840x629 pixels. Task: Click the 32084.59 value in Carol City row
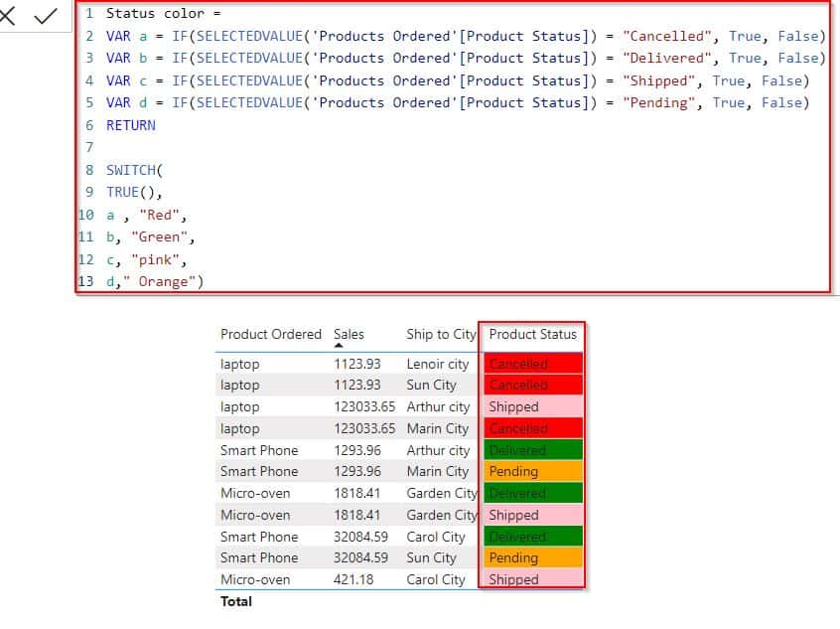pos(360,537)
